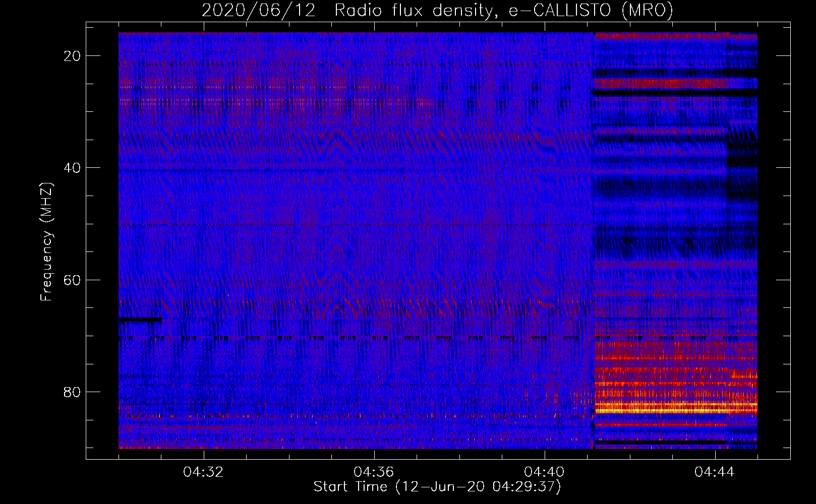
Task: Click the 'Frequency (MHZ)' axis label
Action: click(46, 242)
